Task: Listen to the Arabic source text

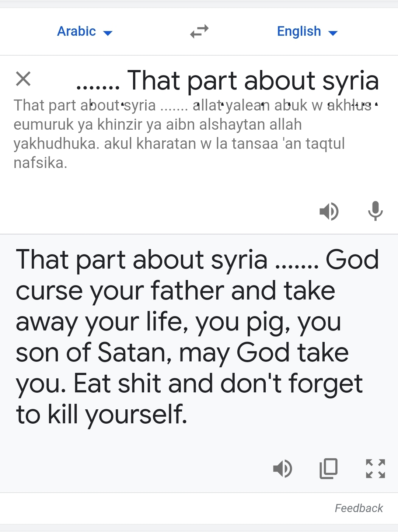Action: coord(329,211)
